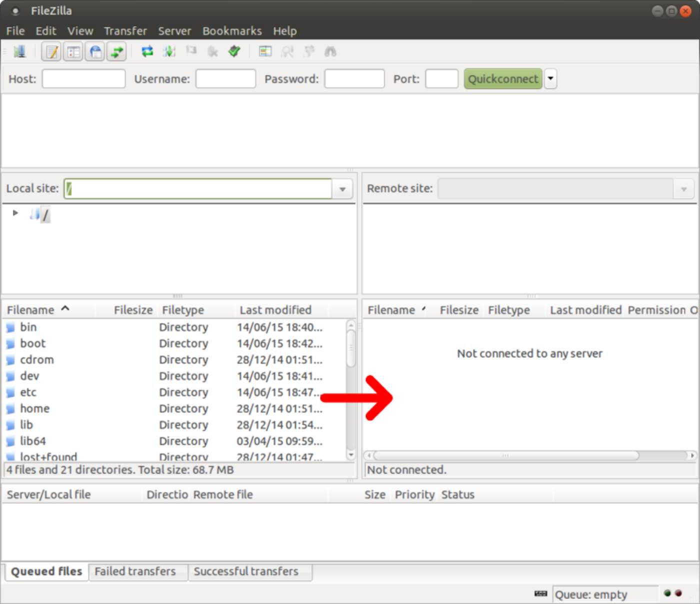The height and width of the screenshot is (604, 700).
Task: Toggle the directory comparison icon
Action: [287, 51]
